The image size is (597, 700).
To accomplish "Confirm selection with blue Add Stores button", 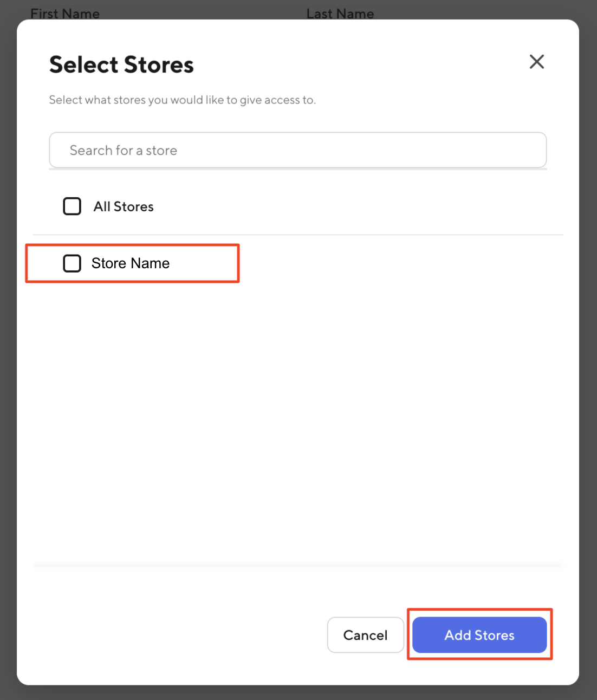I will coord(479,635).
